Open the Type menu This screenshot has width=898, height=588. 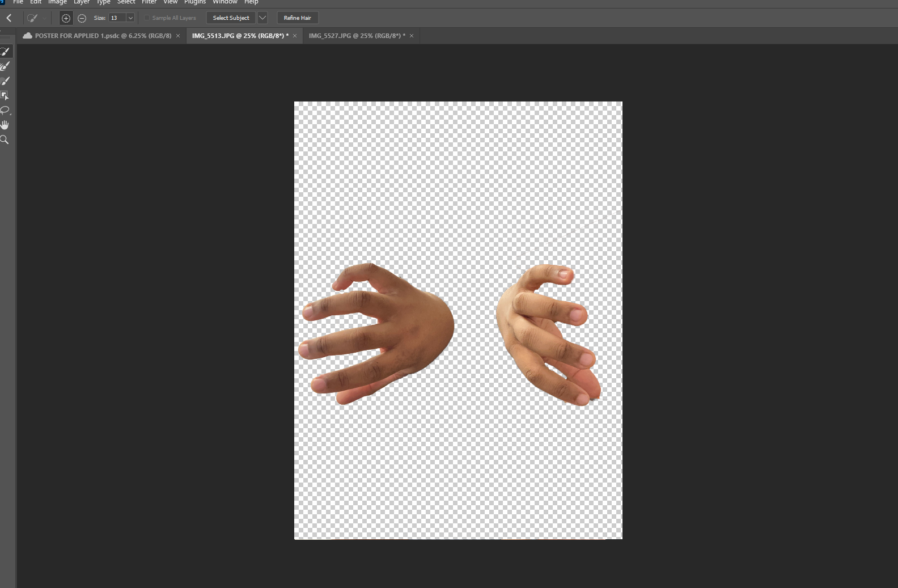pos(103,2)
